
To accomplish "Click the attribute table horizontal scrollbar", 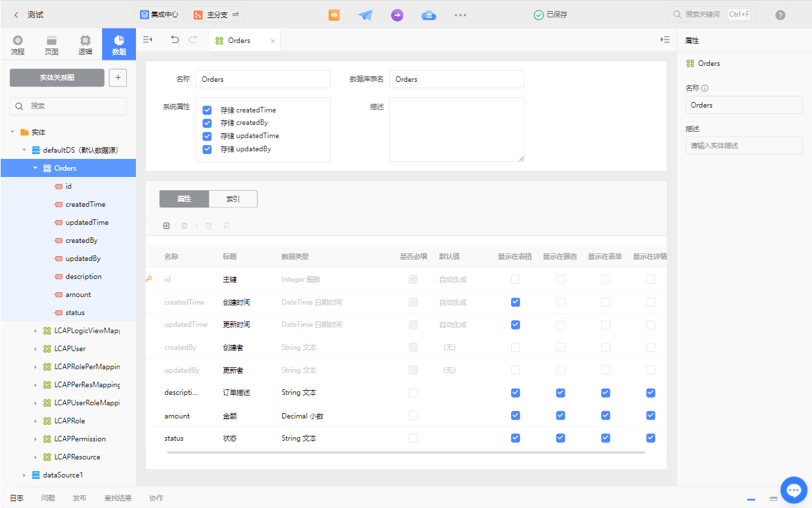I will pos(406,452).
